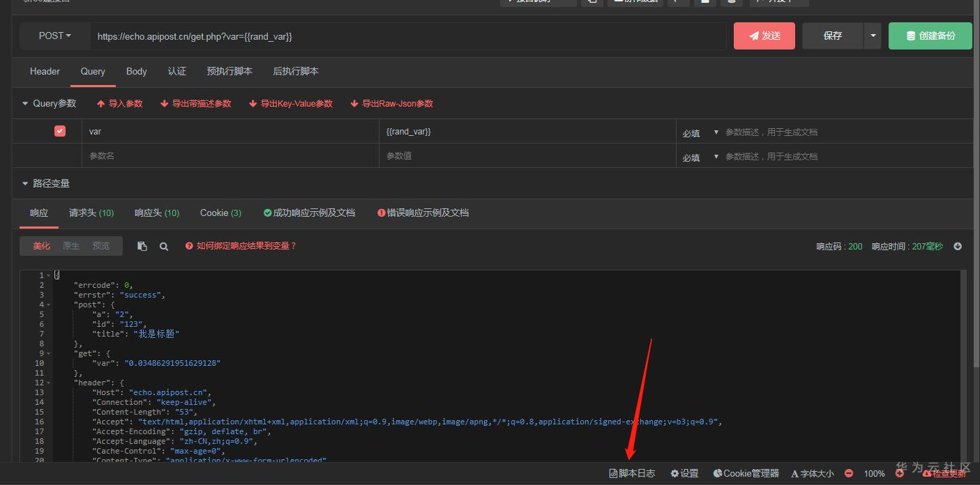Click the response code 200 text

point(855,246)
